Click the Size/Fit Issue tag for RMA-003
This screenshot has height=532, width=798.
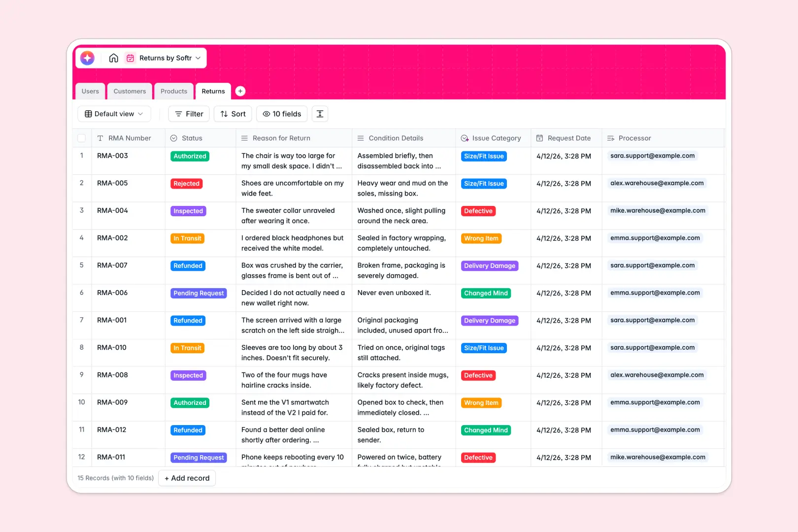484,156
